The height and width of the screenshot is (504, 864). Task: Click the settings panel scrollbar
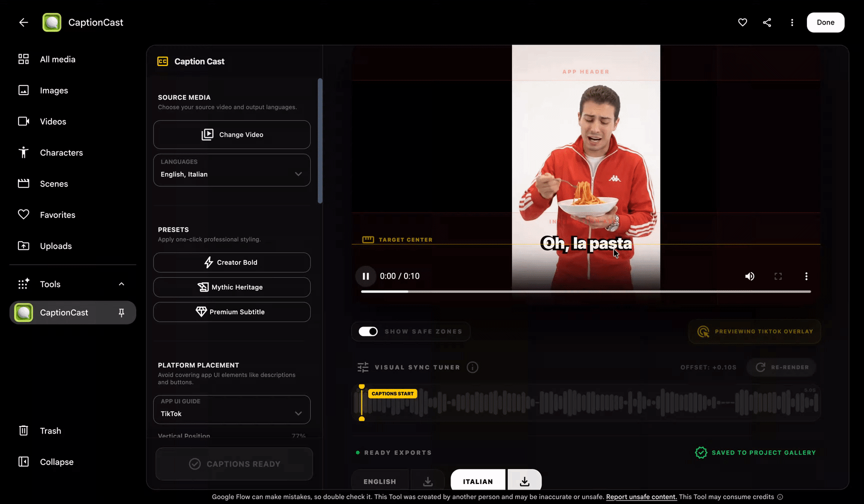pyautogui.click(x=320, y=141)
